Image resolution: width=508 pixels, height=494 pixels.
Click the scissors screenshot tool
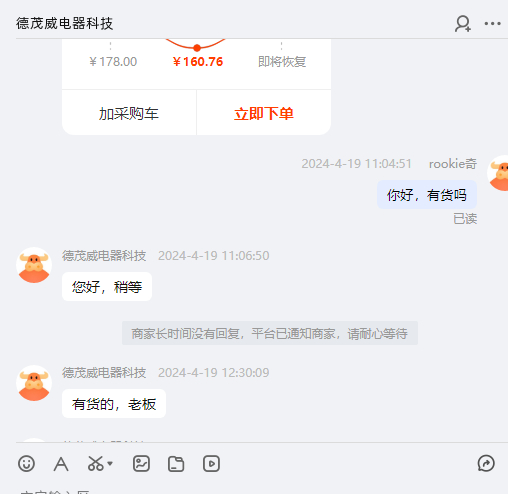point(95,463)
